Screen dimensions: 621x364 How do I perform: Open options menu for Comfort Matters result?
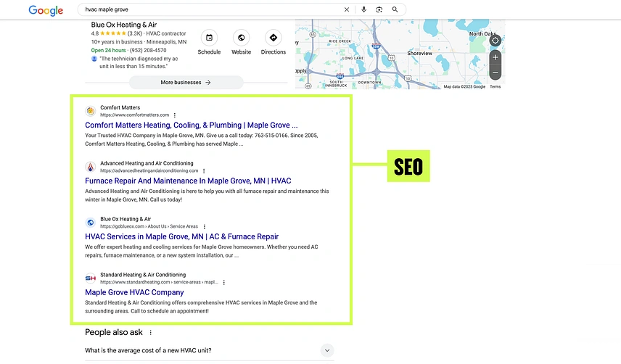175,115
